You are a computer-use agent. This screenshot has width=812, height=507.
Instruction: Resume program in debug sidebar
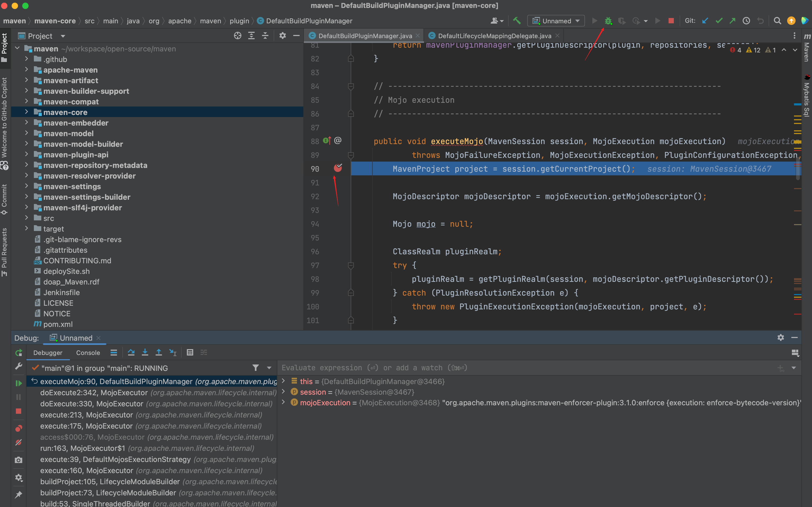19,383
